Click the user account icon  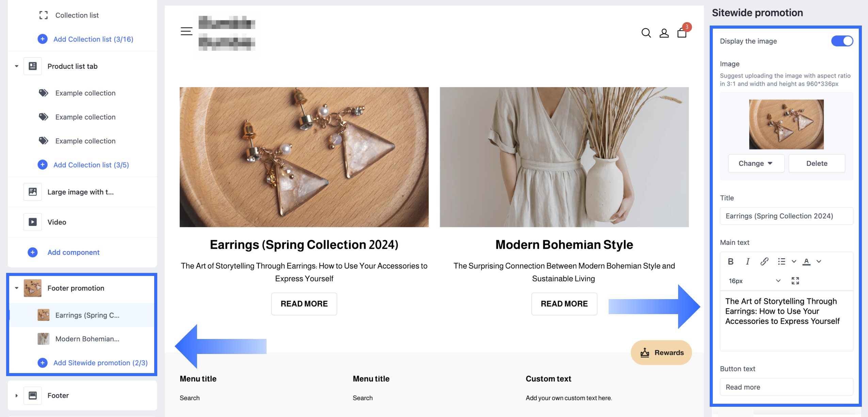tap(664, 33)
